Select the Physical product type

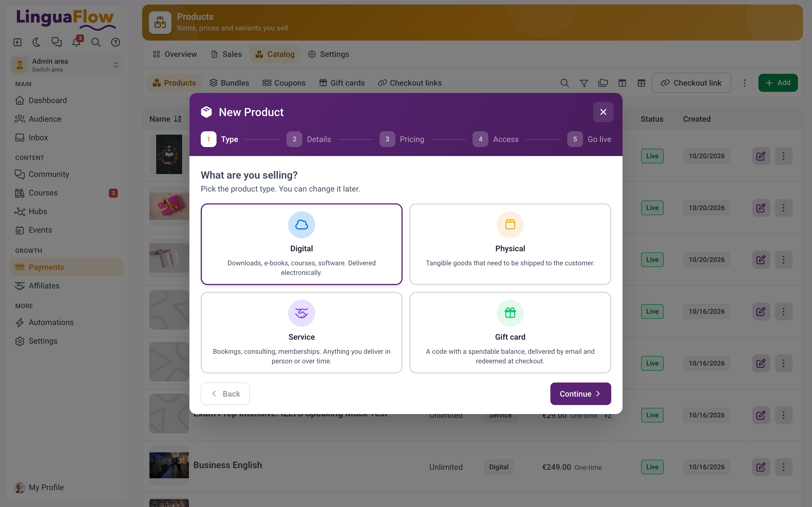tap(510, 244)
